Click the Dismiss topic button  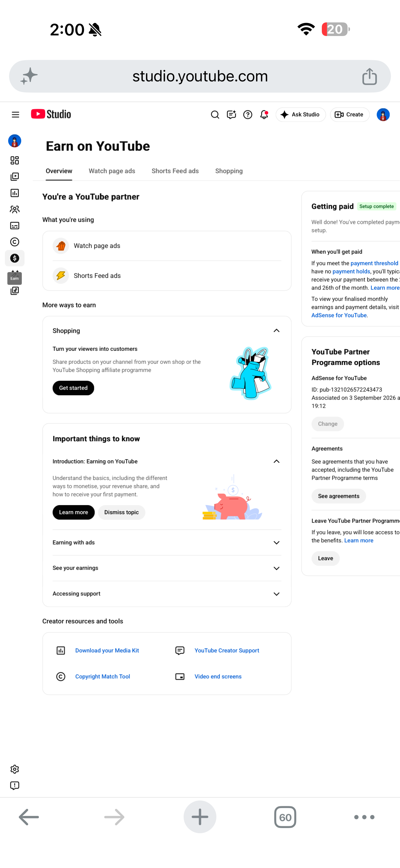point(122,512)
